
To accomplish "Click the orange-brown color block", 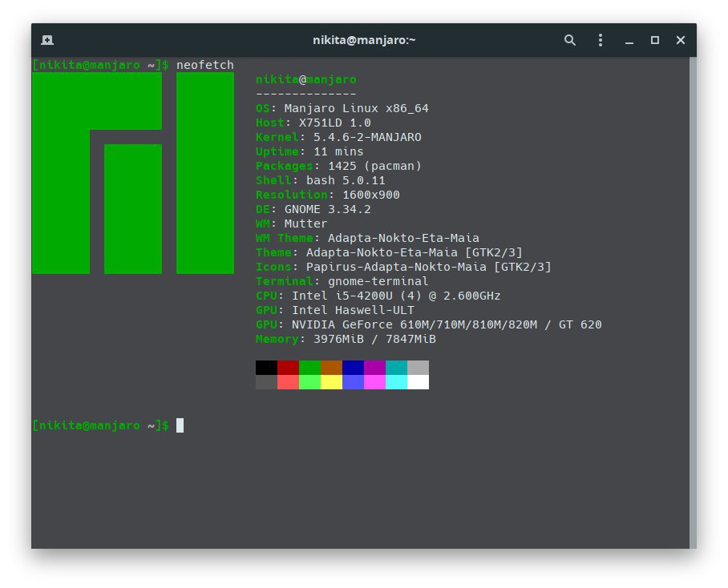I will click(x=331, y=368).
